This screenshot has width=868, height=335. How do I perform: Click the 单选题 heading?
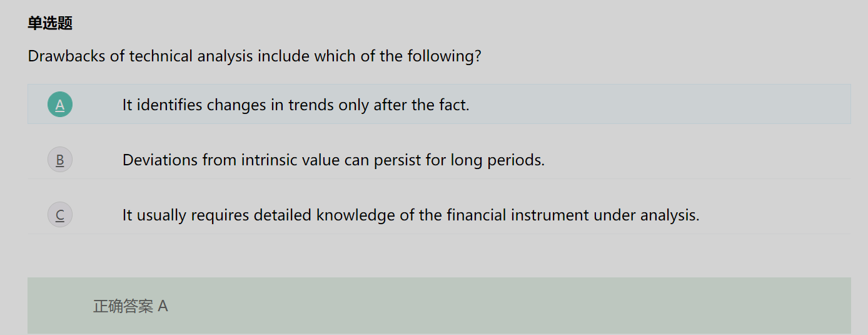50,23
